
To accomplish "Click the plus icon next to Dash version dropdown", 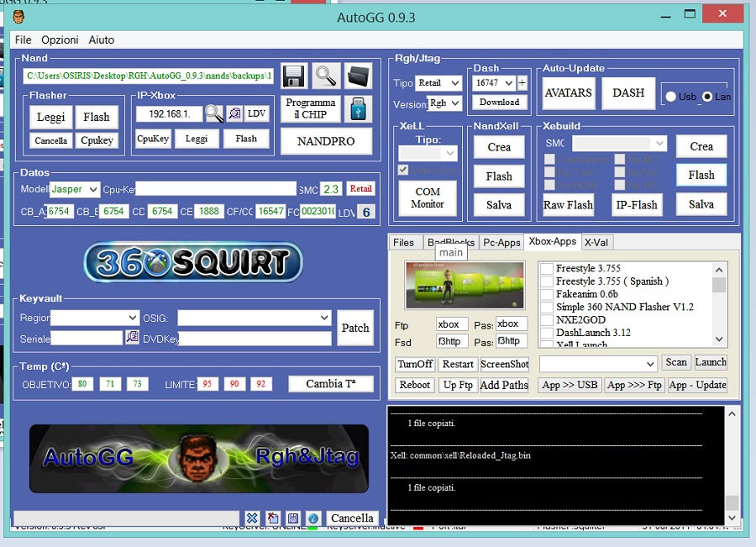I will [522, 83].
